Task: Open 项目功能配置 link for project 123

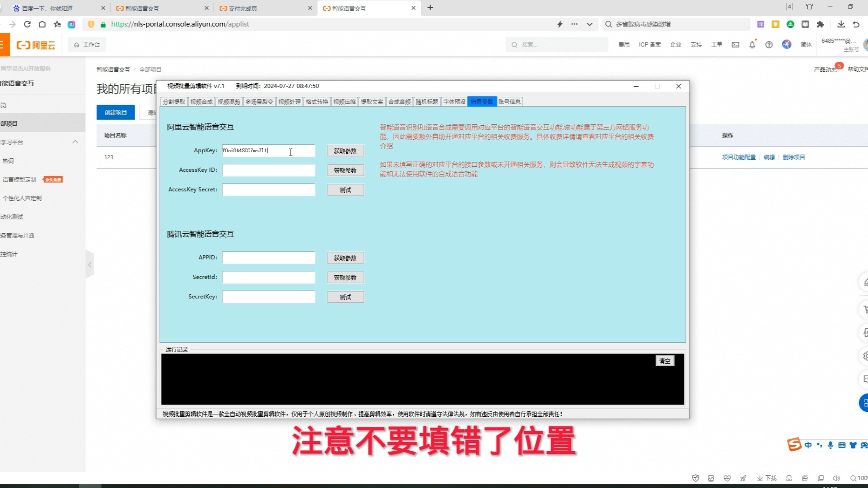Action: (738, 157)
